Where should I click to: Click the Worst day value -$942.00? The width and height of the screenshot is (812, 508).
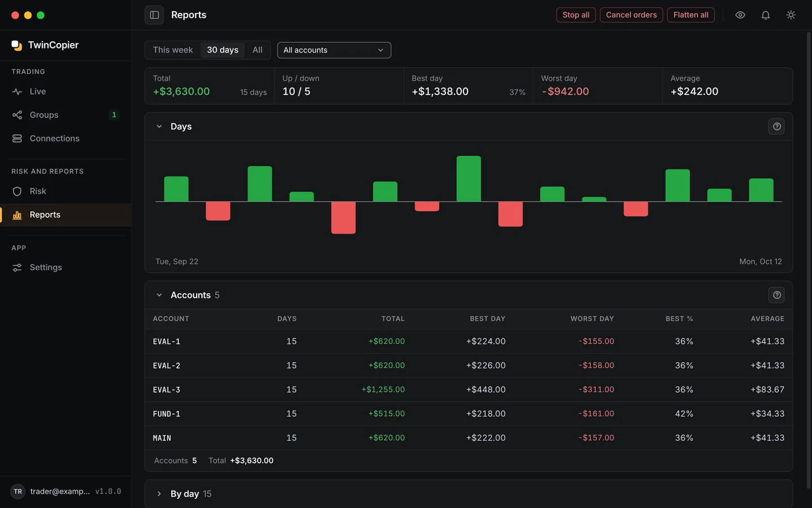565,91
